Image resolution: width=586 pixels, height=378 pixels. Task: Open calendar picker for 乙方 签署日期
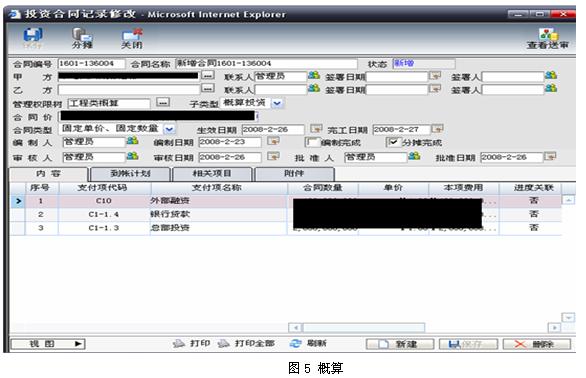point(435,89)
